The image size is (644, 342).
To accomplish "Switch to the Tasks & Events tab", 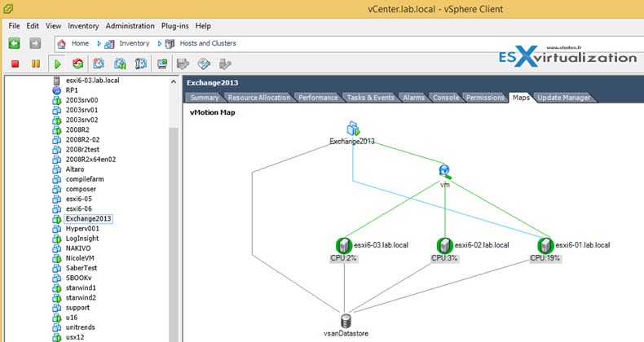I will (x=370, y=98).
